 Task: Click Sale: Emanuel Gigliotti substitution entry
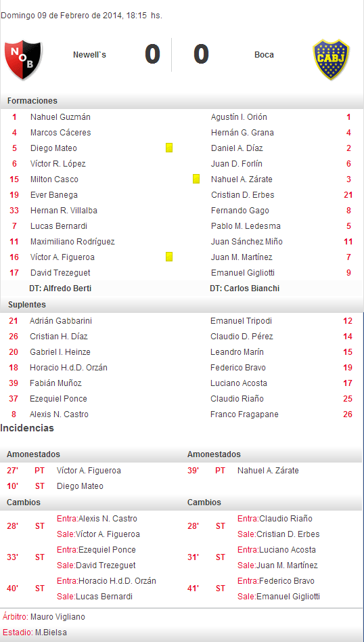click(x=279, y=596)
